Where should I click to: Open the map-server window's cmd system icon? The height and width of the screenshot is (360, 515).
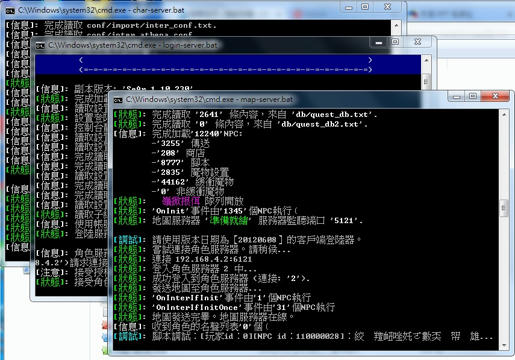point(118,100)
